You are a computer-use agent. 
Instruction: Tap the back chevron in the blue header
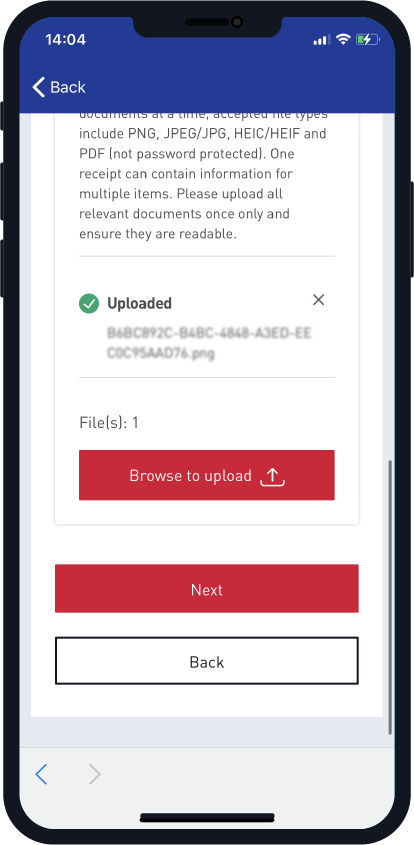[x=38, y=87]
